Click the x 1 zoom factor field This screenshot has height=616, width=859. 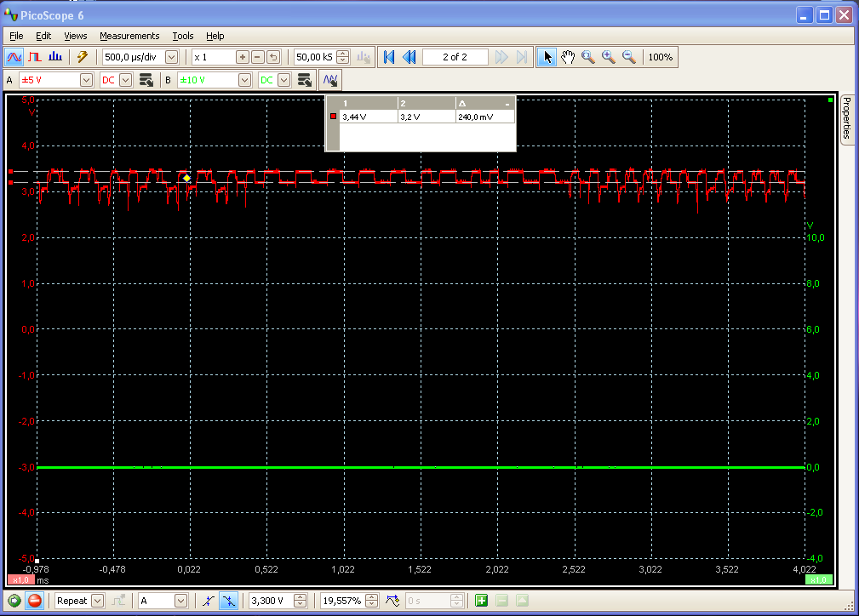pos(214,57)
